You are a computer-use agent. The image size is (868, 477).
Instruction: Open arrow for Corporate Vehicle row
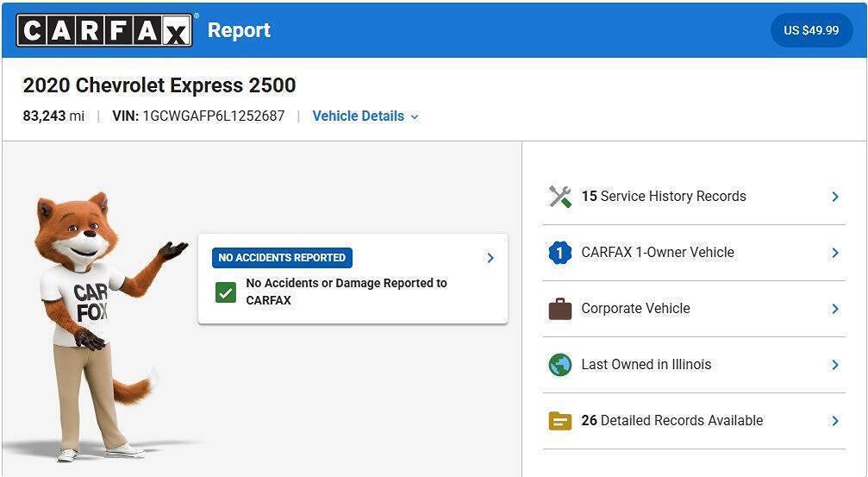(834, 309)
